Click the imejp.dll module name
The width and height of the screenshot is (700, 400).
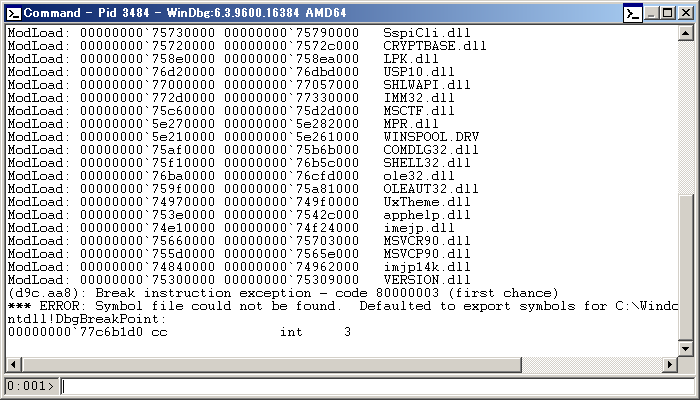tap(418, 228)
